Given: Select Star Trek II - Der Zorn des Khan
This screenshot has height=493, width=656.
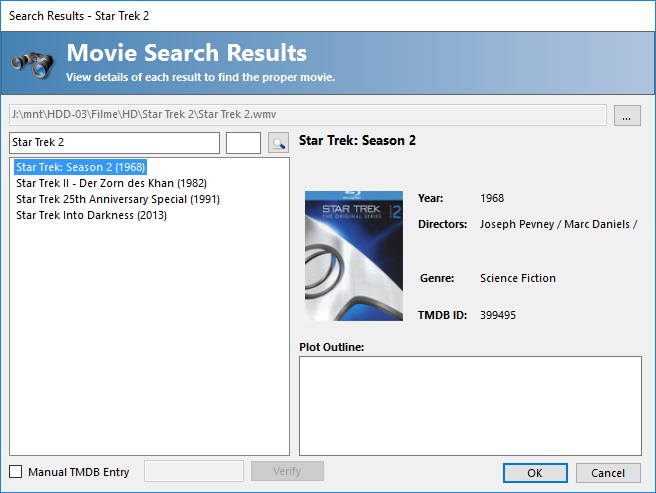Looking at the screenshot, I should (111, 183).
